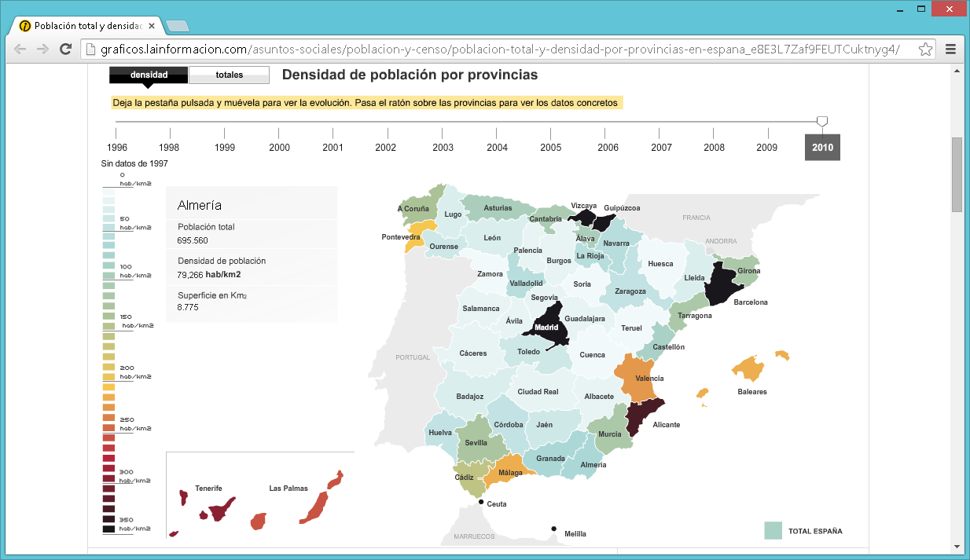Click the yellow 200 hab/km2 legend swatch

pyautogui.click(x=108, y=377)
